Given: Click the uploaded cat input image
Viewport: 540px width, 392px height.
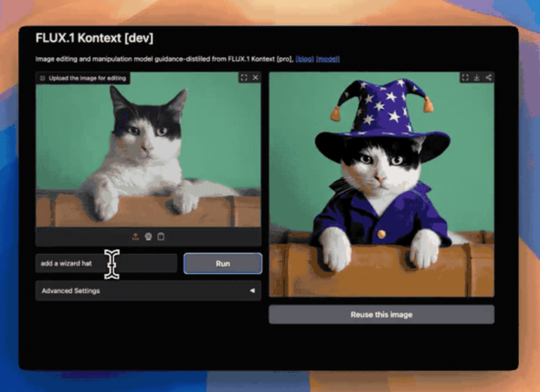Looking at the screenshot, I should (148, 149).
